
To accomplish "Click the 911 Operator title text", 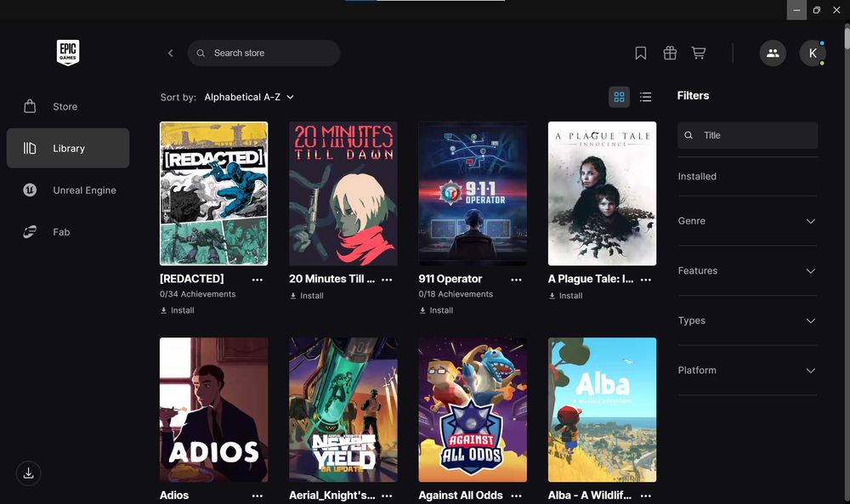I will coord(450,279).
